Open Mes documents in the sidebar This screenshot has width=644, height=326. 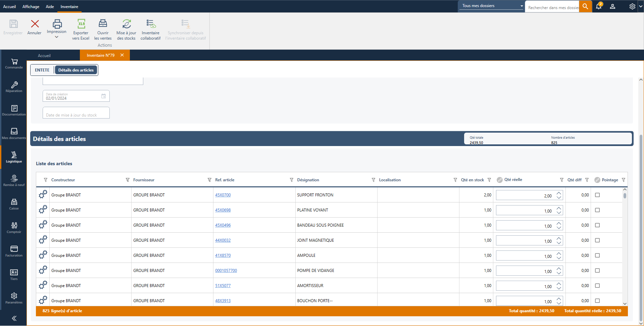click(x=14, y=134)
